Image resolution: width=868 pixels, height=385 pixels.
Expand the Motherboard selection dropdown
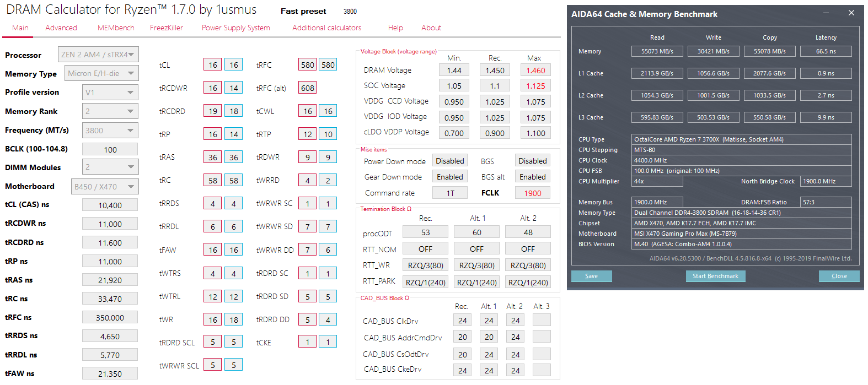click(105, 187)
